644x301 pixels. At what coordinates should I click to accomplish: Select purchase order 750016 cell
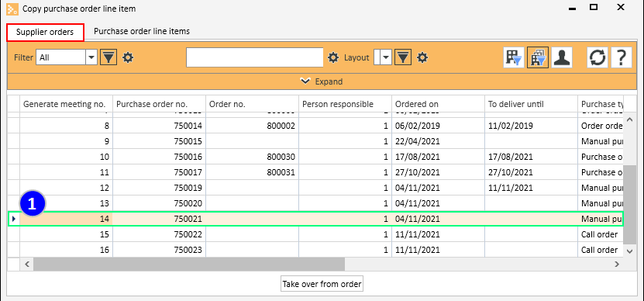tap(159, 157)
